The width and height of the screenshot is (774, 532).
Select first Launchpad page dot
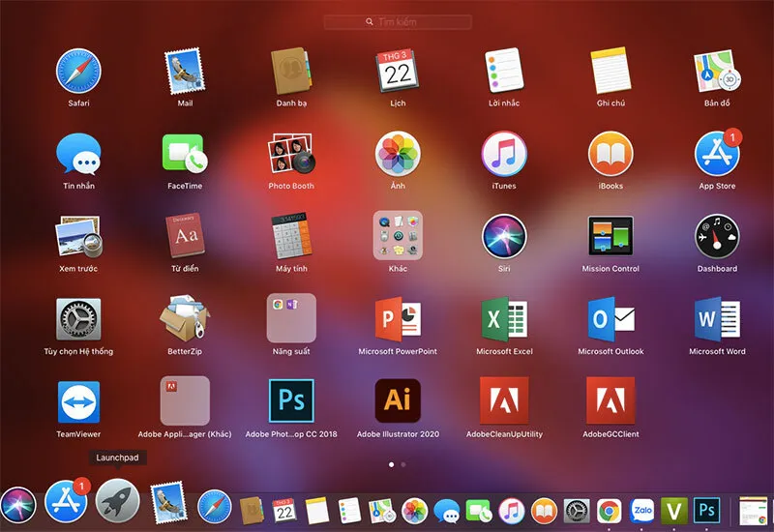[392, 464]
